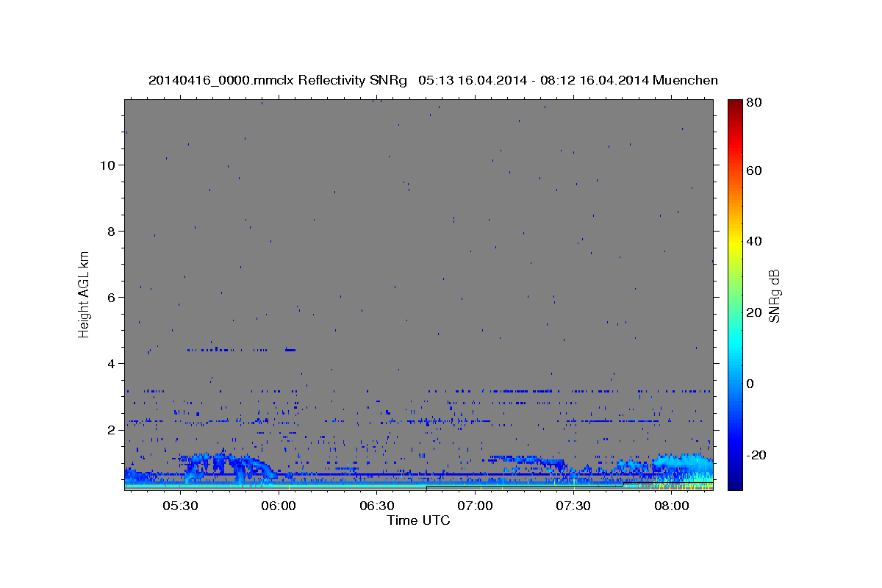
Task: Click the height tick label 10
Action: pos(107,165)
